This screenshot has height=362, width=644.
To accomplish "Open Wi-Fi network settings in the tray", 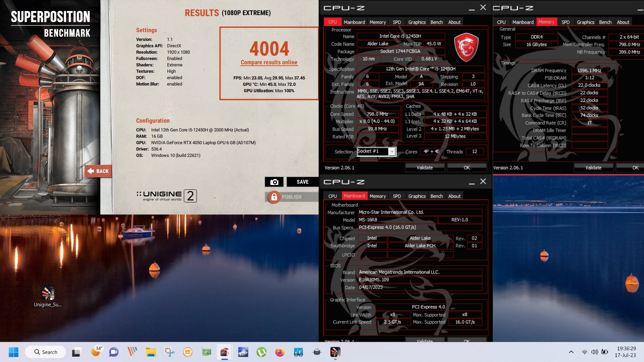I will [x=584, y=352].
